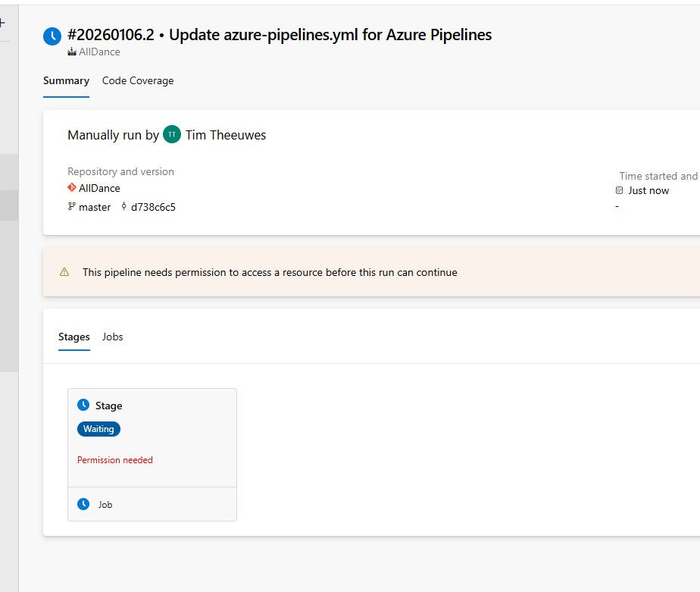Select the Summary tab
This screenshot has height=592, width=700.
pos(66,81)
